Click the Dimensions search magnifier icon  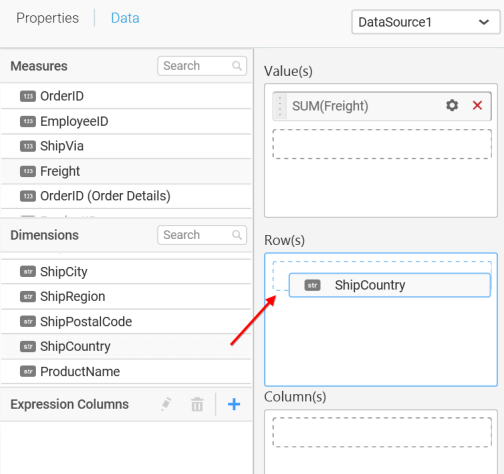[237, 235]
